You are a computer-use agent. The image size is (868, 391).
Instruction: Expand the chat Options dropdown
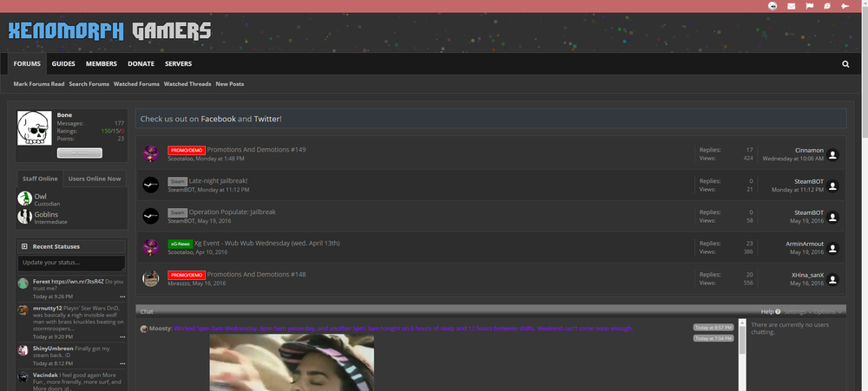pos(827,312)
